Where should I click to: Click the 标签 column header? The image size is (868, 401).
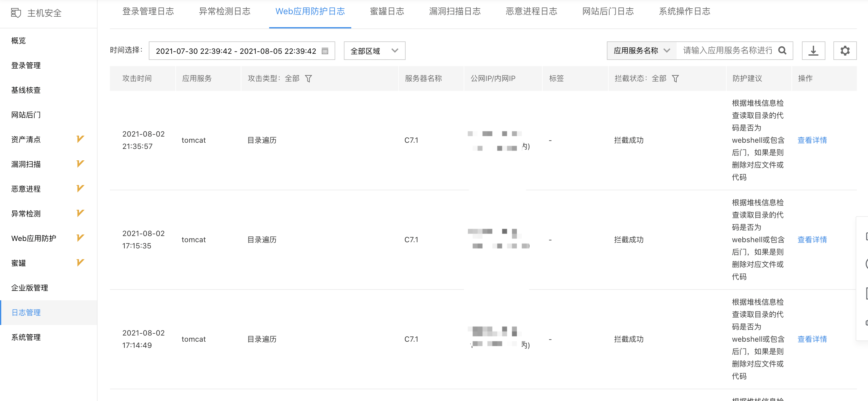[556, 78]
